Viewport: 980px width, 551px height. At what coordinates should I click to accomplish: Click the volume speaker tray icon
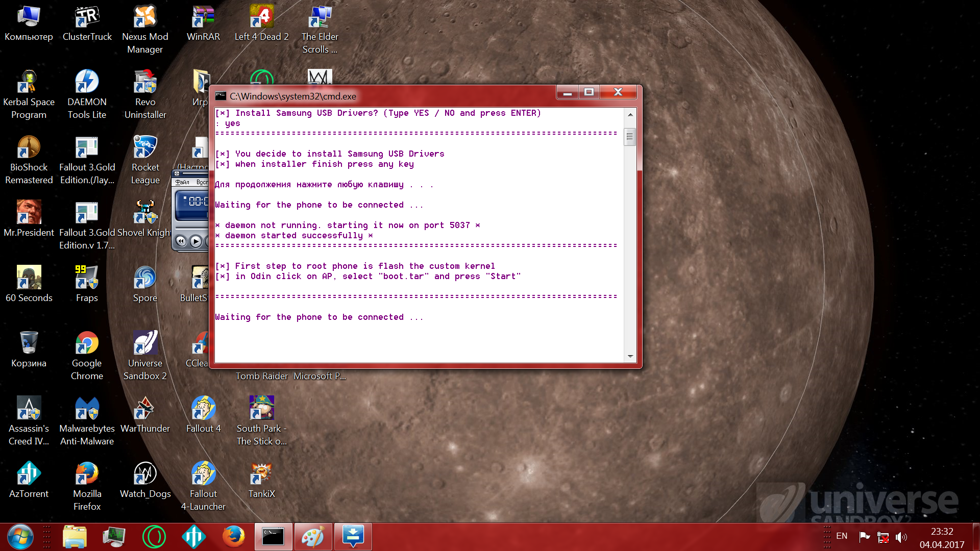coord(901,537)
